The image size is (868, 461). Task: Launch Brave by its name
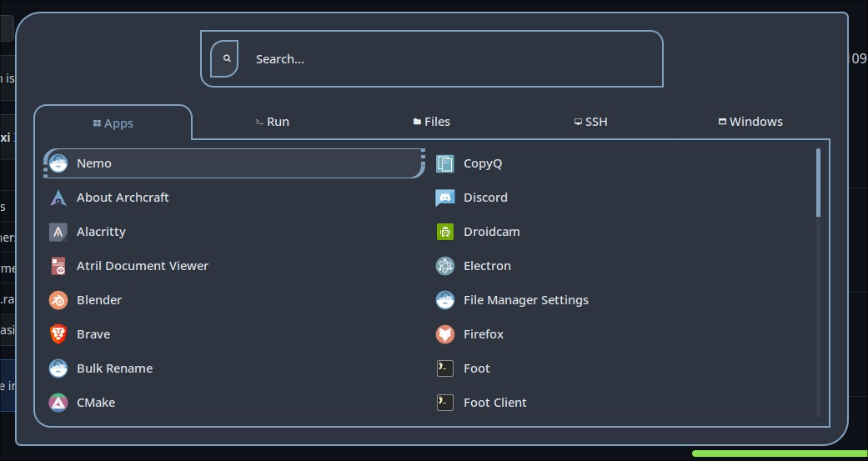[93, 334]
